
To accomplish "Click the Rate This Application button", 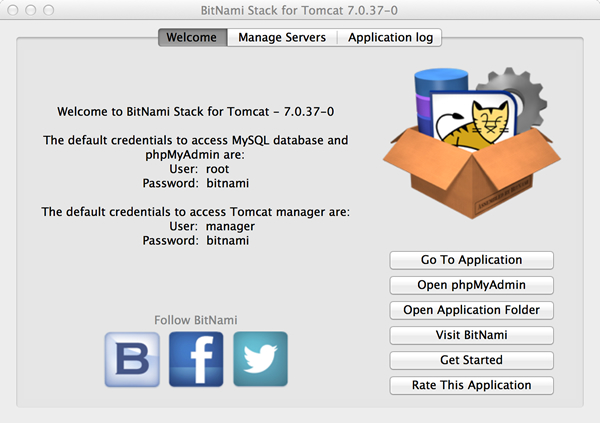I will click(x=471, y=385).
